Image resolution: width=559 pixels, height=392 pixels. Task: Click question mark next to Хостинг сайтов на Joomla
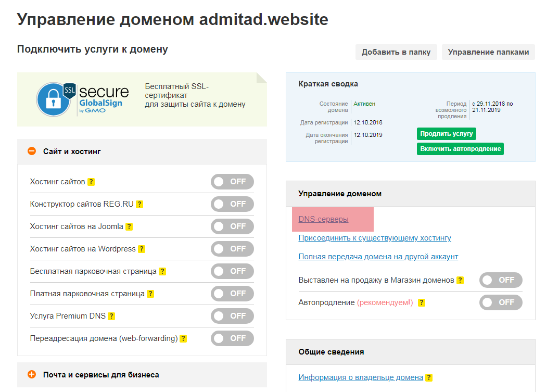pyautogui.click(x=129, y=227)
